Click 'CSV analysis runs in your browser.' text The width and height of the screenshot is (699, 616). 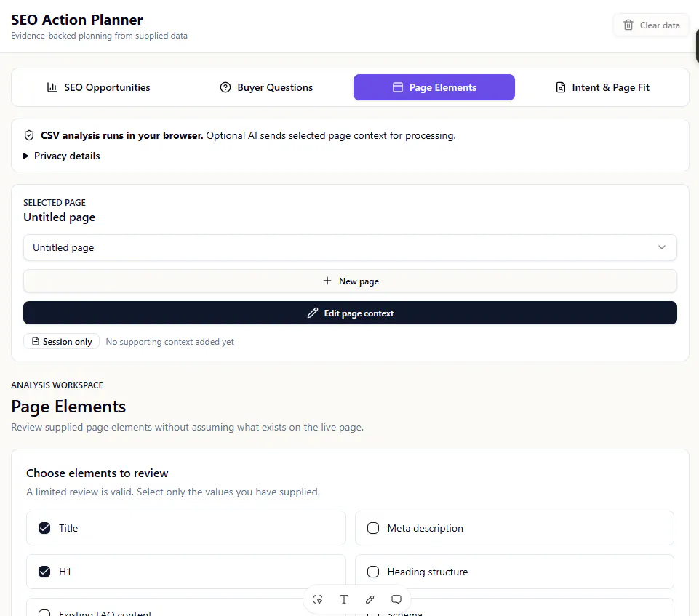tap(121, 135)
